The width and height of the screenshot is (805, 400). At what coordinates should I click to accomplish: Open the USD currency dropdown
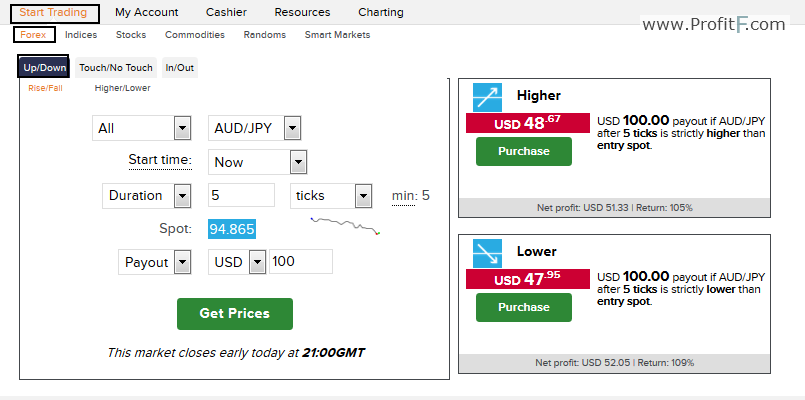click(237, 262)
